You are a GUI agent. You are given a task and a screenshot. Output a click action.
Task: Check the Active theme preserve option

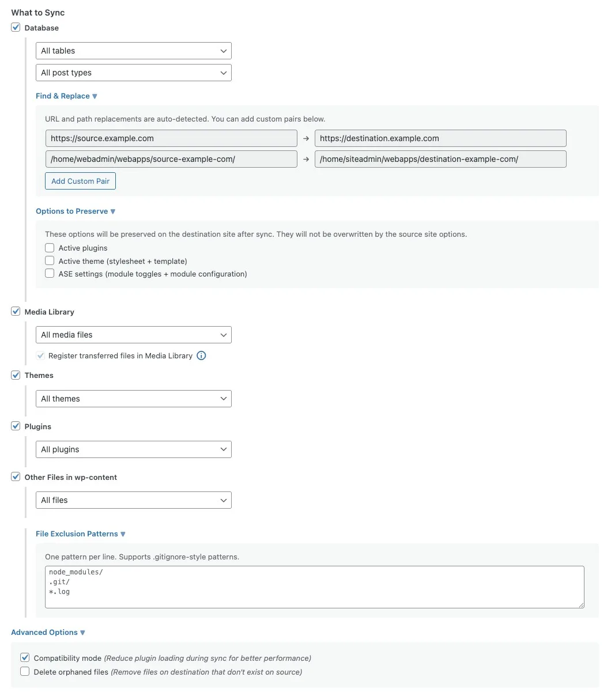click(50, 261)
